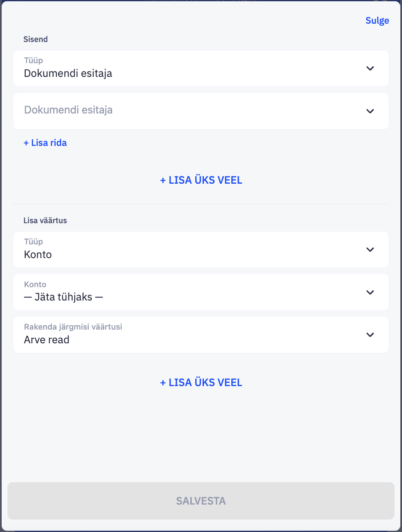Open the Tüüp dropdown under Sisend

pyautogui.click(x=201, y=69)
